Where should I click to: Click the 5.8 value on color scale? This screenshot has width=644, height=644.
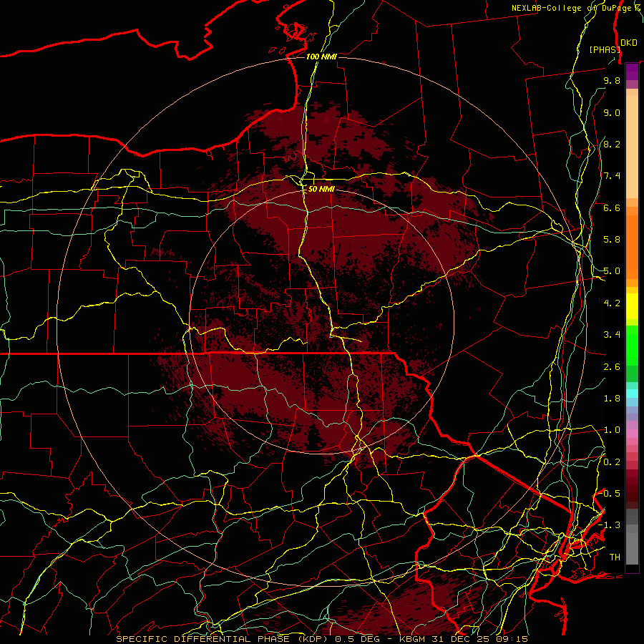point(612,240)
